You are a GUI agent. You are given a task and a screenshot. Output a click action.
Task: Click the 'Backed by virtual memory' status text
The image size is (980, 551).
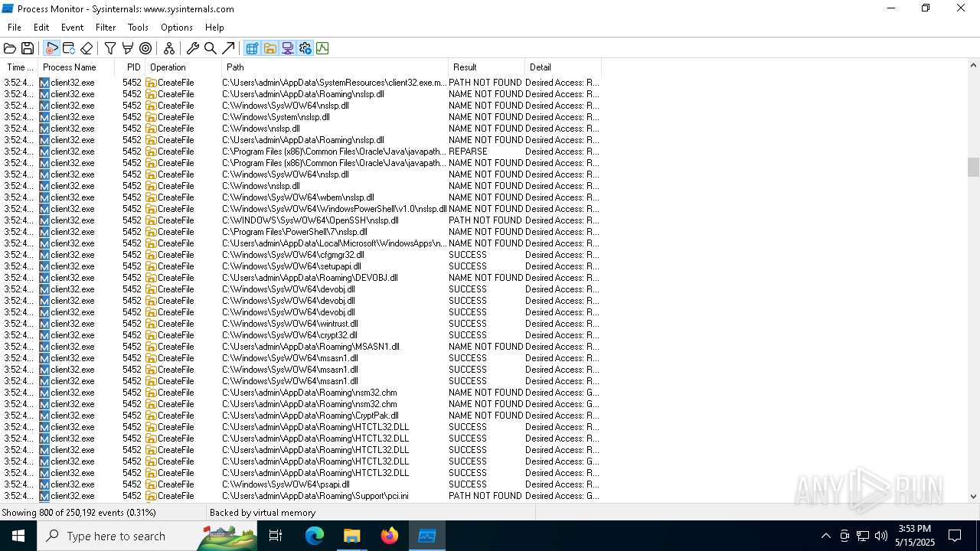pos(263,513)
